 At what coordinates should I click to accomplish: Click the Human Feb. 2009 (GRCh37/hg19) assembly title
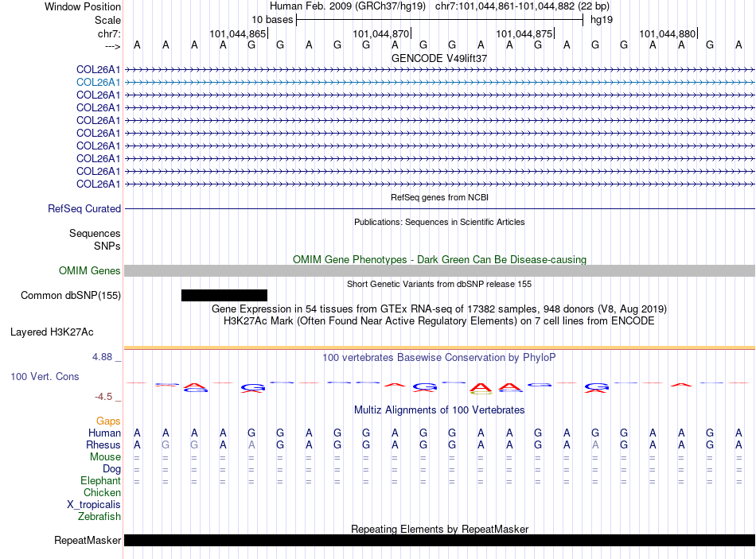pyautogui.click(x=348, y=6)
